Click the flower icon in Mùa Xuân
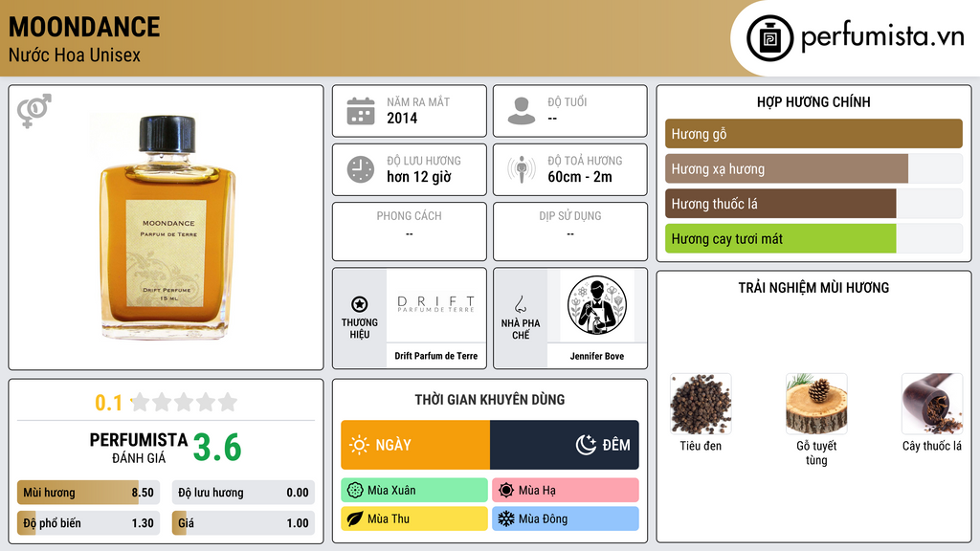Viewport: 980px width, 551px height. point(355,491)
